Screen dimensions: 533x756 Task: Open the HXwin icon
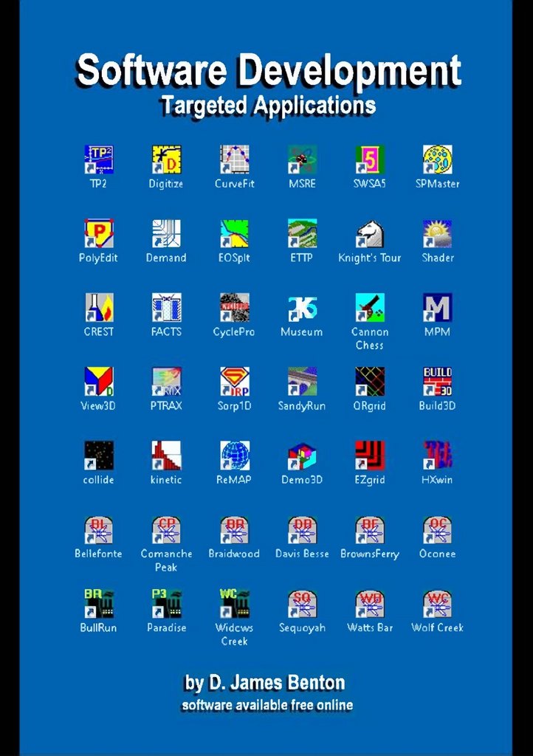click(x=438, y=455)
